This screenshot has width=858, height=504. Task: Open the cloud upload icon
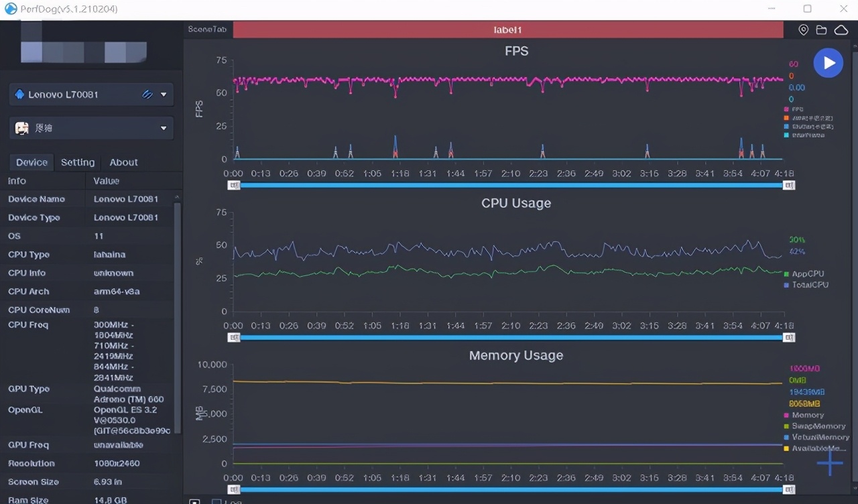tap(841, 30)
